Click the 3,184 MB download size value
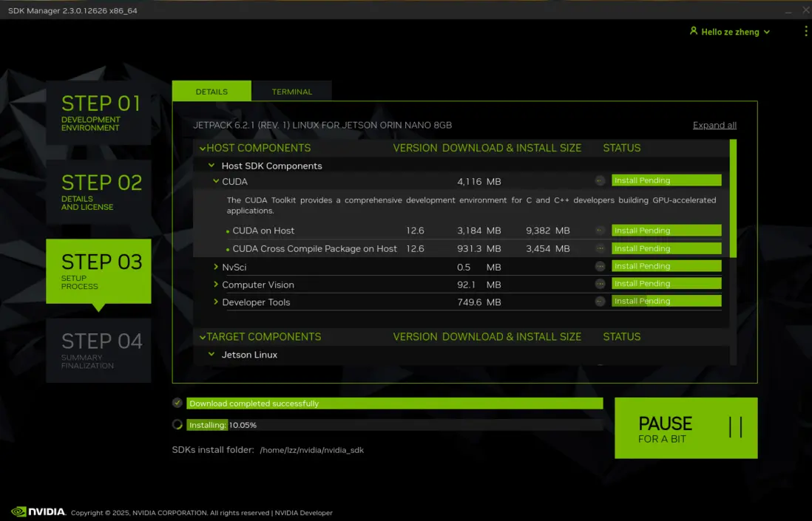Viewport: 812px width, 521px height. (479, 231)
